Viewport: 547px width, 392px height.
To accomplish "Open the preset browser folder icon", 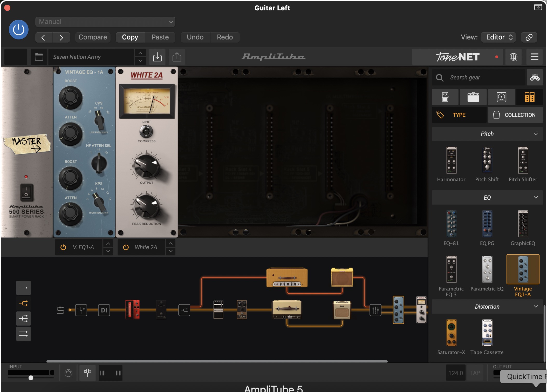I will pyautogui.click(x=39, y=57).
